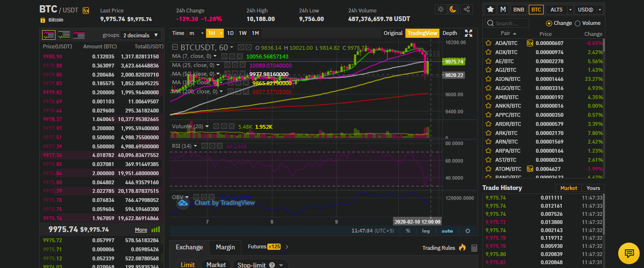This screenshot has width=644, height=268.
Task: Collapse chart legend box next to BTCUSDT
Action: coord(175,47)
